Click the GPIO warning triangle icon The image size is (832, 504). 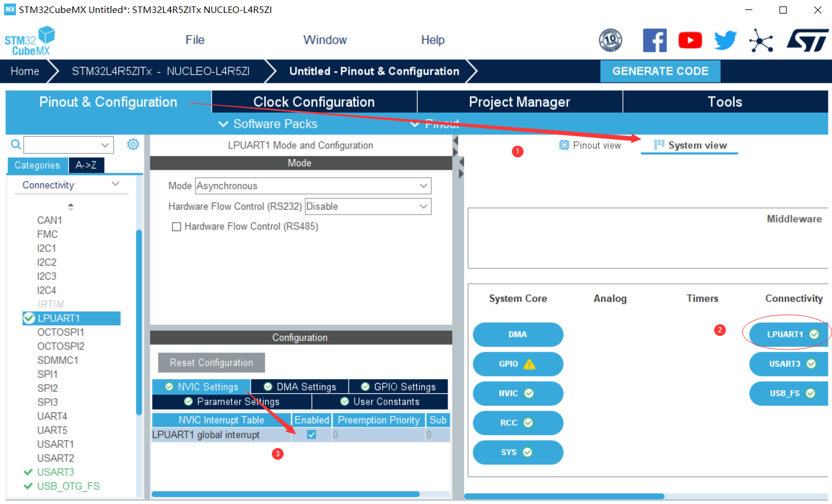coord(530,364)
